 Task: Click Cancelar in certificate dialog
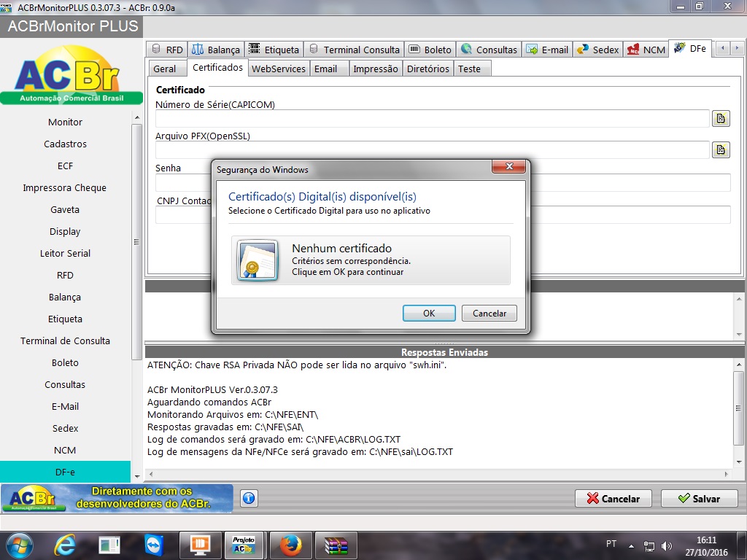click(x=489, y=313)
